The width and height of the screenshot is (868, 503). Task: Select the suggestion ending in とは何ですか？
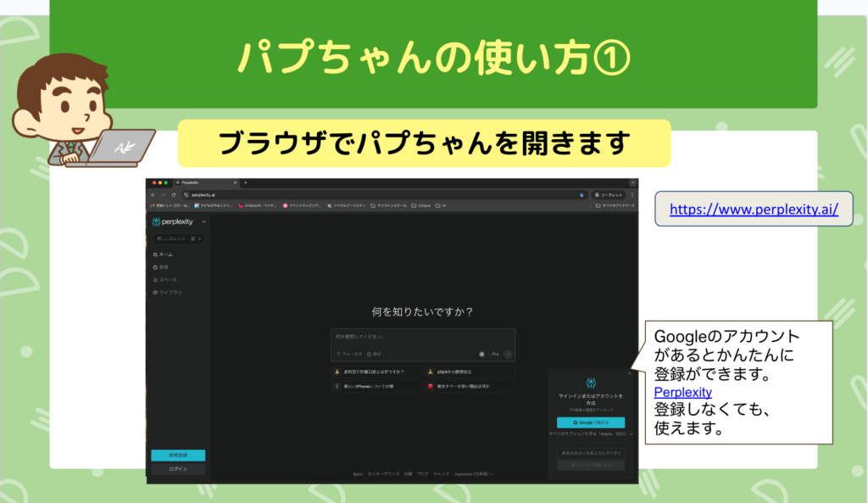[x=376, y=372]
